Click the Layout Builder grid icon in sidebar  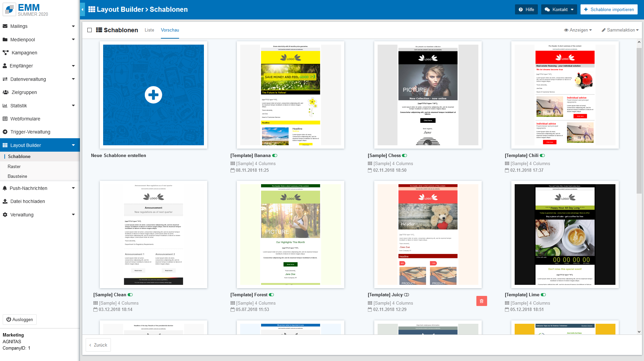5,145
